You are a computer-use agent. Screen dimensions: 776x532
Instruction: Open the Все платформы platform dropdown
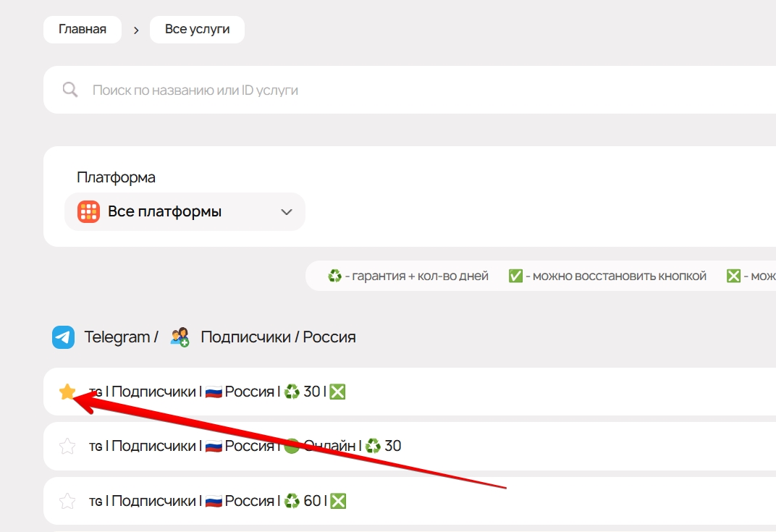[x=185, y=212]
